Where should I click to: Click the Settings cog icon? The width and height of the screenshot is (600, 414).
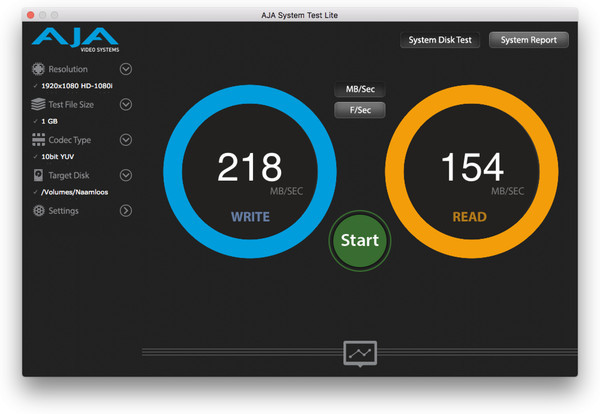point(39,210)
